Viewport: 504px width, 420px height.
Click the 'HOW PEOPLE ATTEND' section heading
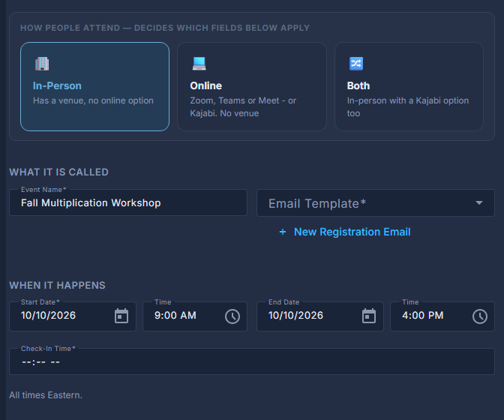[165, 28]
